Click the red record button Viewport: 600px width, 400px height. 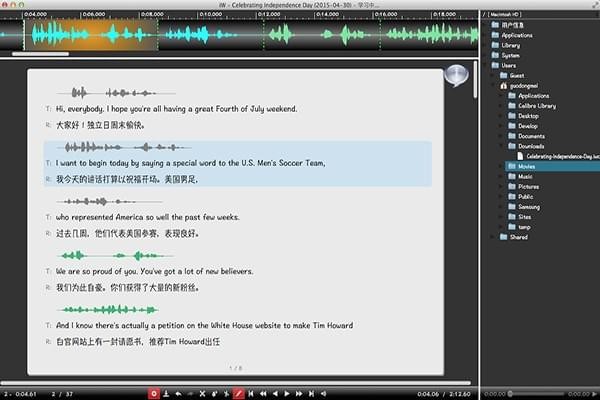154,393
